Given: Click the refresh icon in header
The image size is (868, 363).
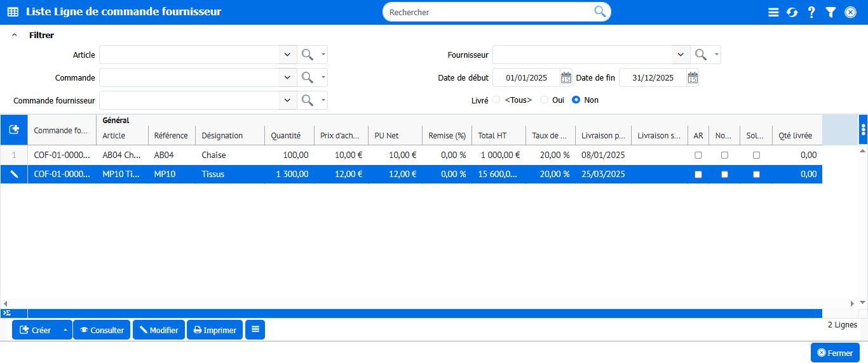Looking at the screenshot, I should click(x=792, y=12).
